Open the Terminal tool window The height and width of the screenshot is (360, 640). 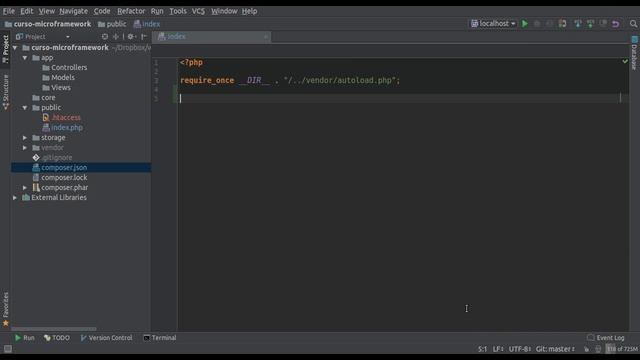pos(160,338)
